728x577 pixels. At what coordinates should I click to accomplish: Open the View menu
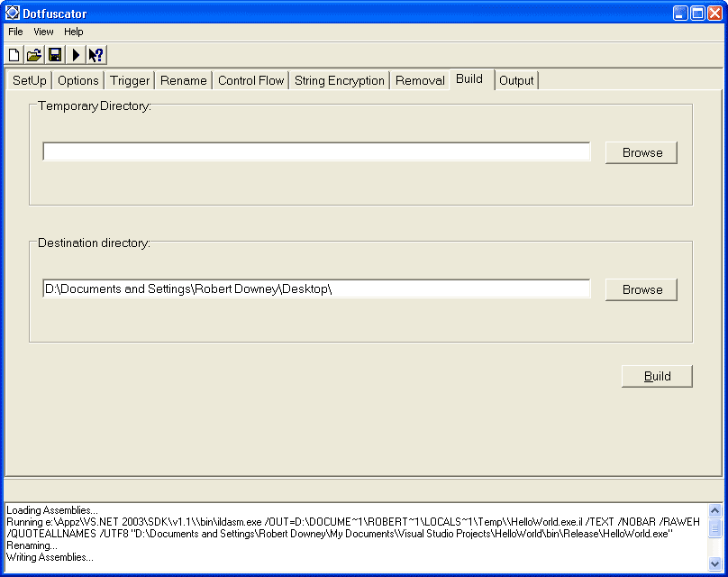pyautogui.click(x=43, y=32)
